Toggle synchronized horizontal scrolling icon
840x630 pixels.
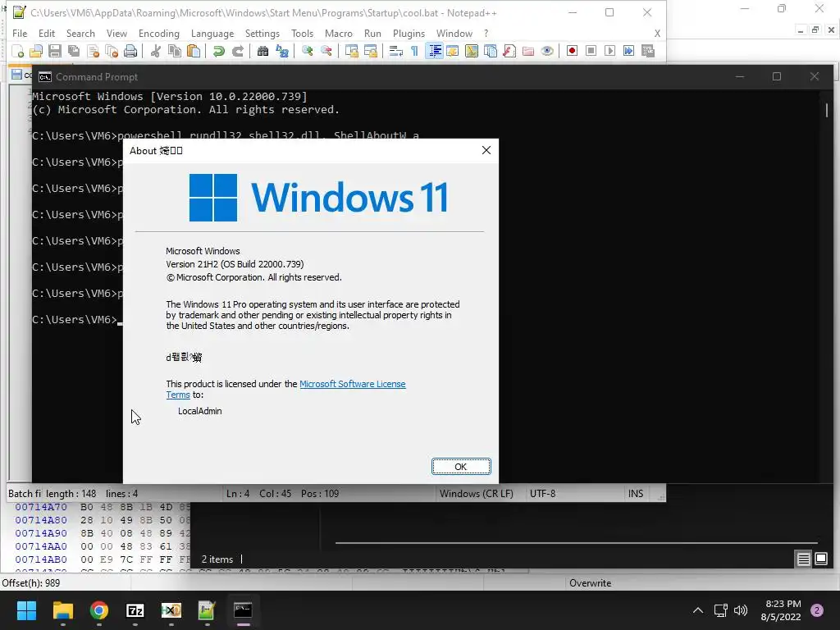370,51
